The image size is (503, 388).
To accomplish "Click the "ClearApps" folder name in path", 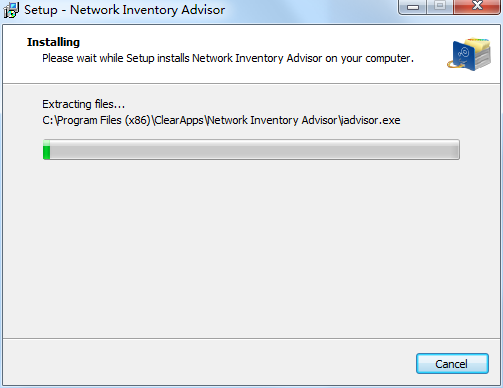I will pyautogui.click(x=179, y=120).
